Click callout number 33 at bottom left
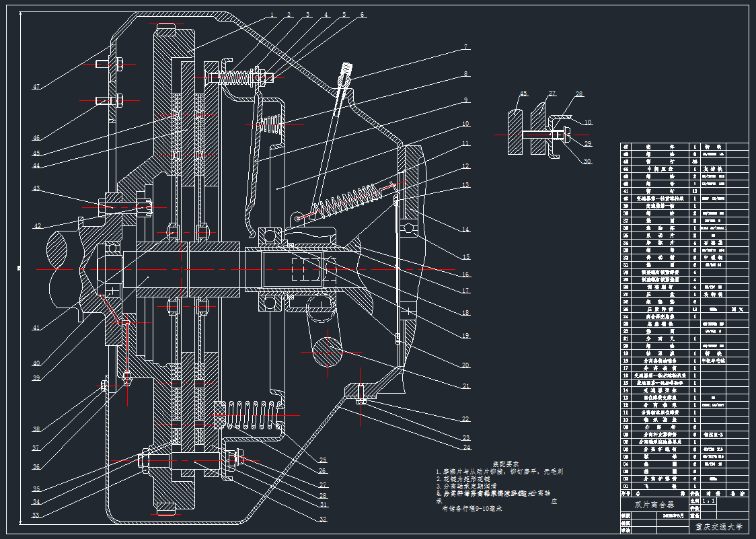 click(x=36, y=515)
